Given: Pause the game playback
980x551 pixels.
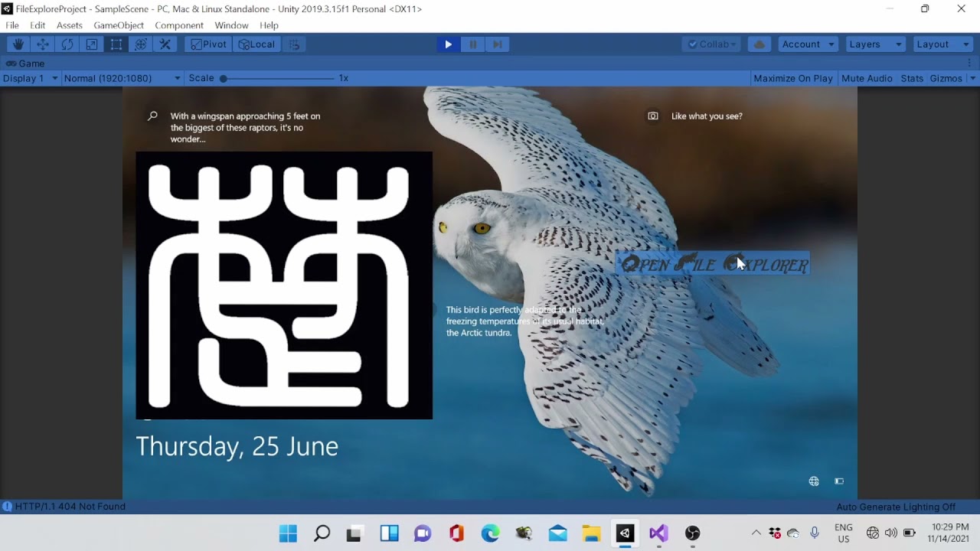Looking at the screenshot, I should (473, 44).
